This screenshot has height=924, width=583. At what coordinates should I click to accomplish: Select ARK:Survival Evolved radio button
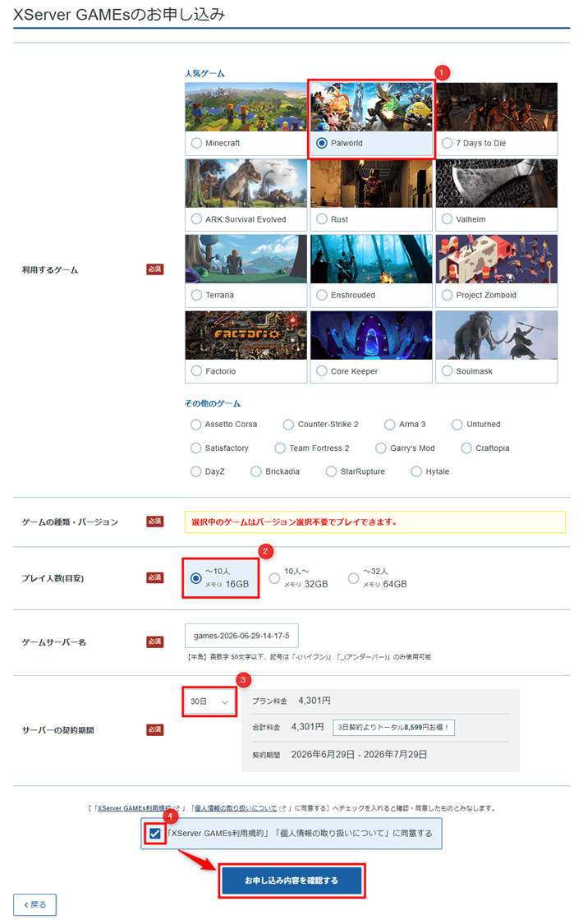coord(197,219)
